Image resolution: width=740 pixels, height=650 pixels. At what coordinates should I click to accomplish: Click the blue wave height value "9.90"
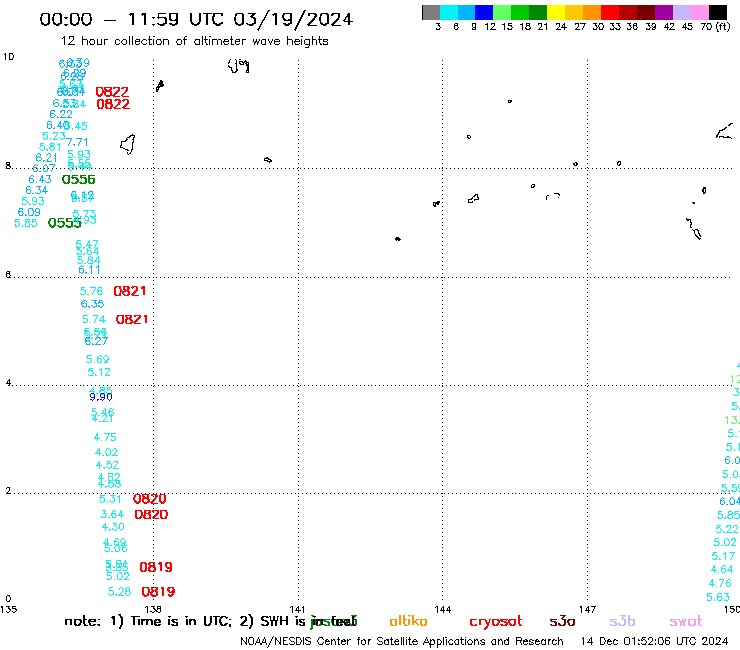coord(101,397)
